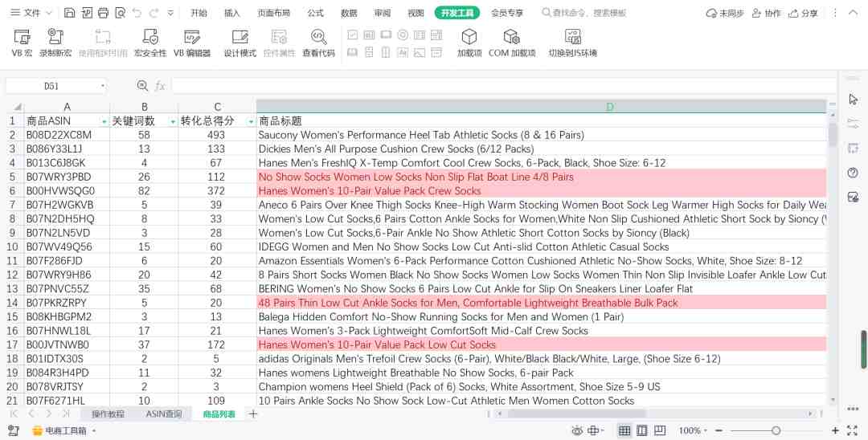Click the horizontal scrollbar thumb at bottom
This screenshot has width=868, height=440.
576,414
